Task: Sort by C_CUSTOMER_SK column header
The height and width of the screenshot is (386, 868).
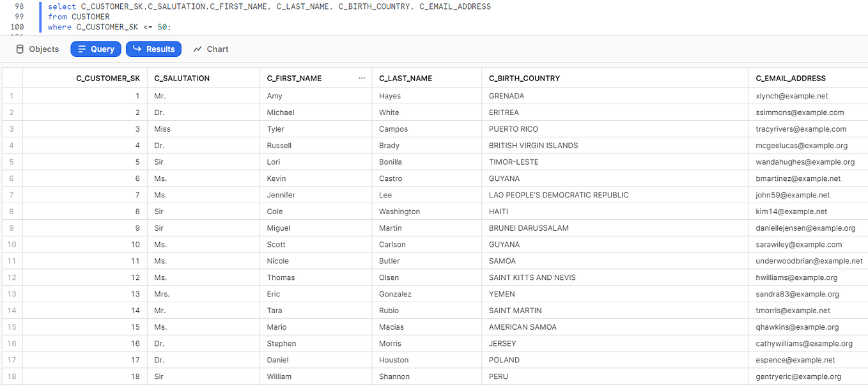Action: [108, 78]
